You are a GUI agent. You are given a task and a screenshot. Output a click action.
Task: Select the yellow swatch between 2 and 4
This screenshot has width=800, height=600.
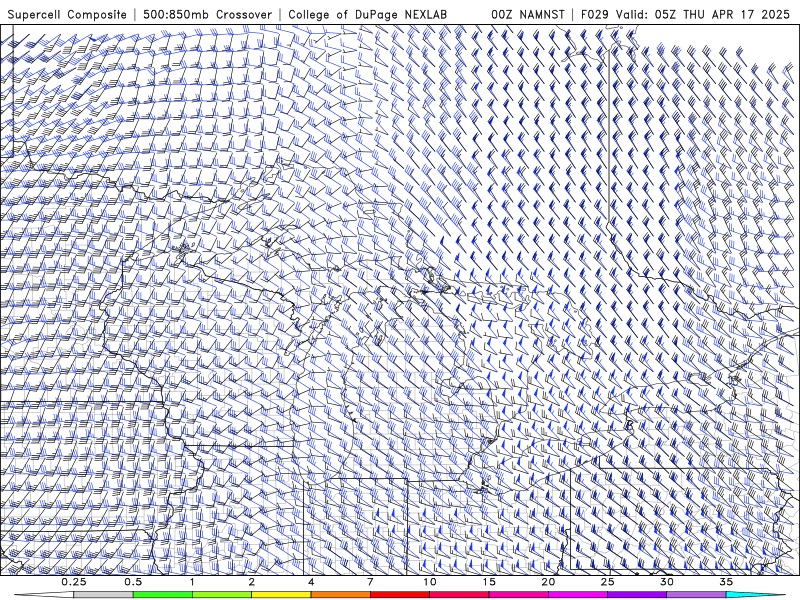(x=281, y=595)
